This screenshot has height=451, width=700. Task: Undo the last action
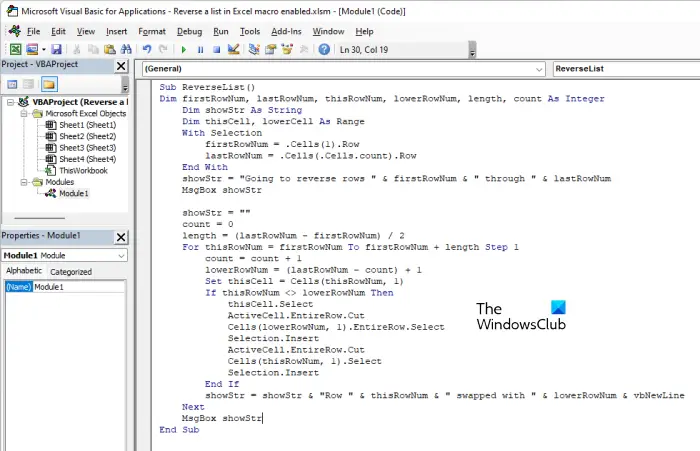pos(147,49)
